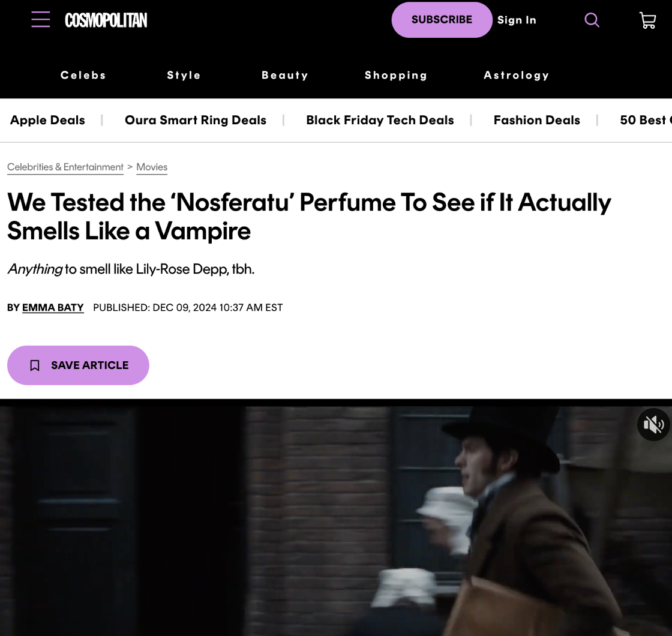Open Oura Smart Ring Deals
Viewport: 672px width, 636px height.
196,120
